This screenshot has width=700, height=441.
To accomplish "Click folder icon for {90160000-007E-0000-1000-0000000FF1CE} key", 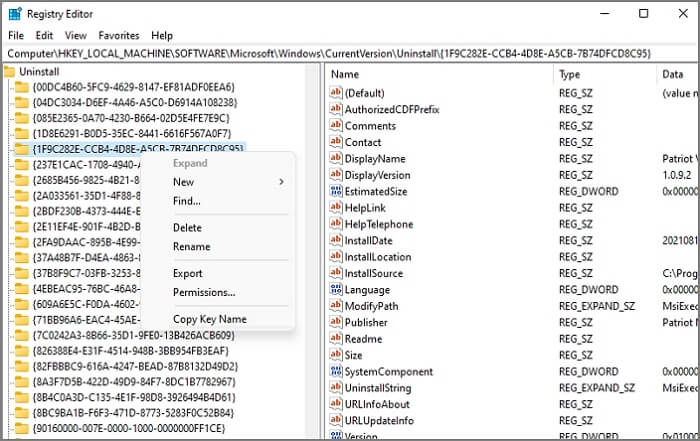I will pos(22,427).
